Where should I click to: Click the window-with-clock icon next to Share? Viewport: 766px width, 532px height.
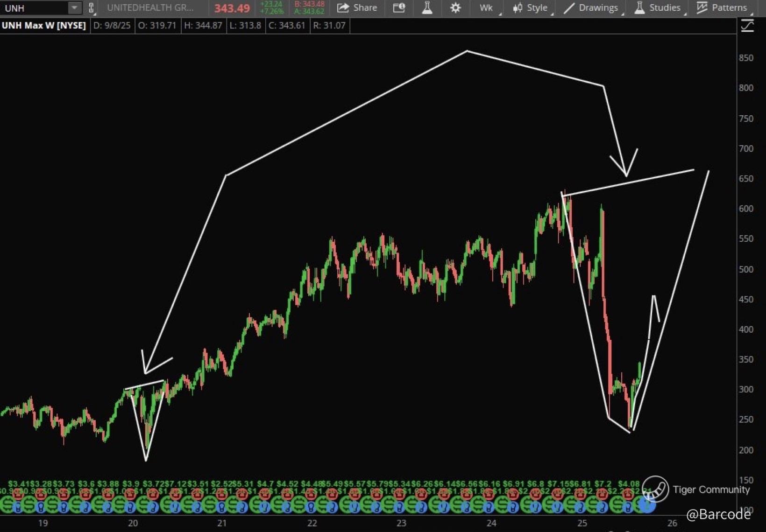399,7
